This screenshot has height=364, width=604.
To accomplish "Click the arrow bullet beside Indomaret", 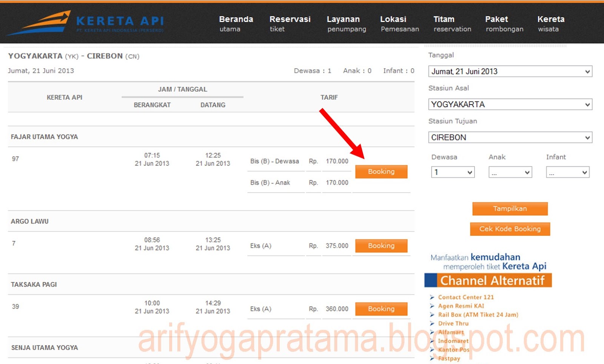I will pyautogui.click(x=432, y=341).
